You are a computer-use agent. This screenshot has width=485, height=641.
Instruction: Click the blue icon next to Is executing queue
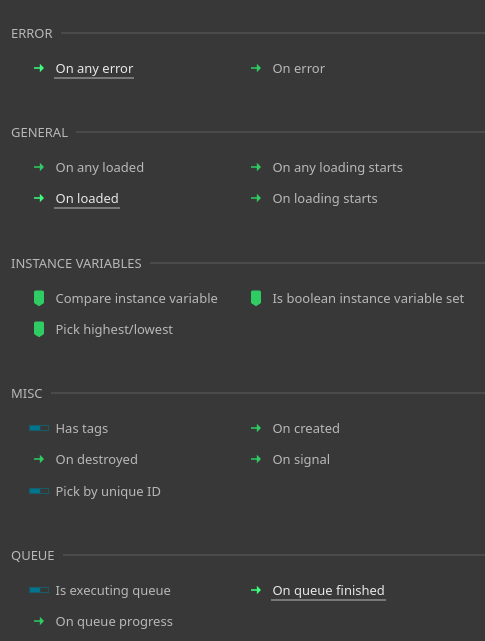[39, 590]
